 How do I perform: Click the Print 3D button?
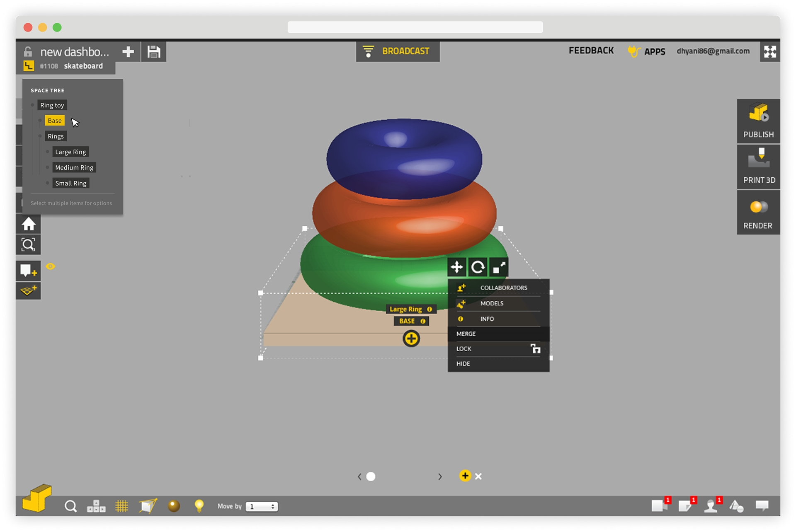[758, 167]
